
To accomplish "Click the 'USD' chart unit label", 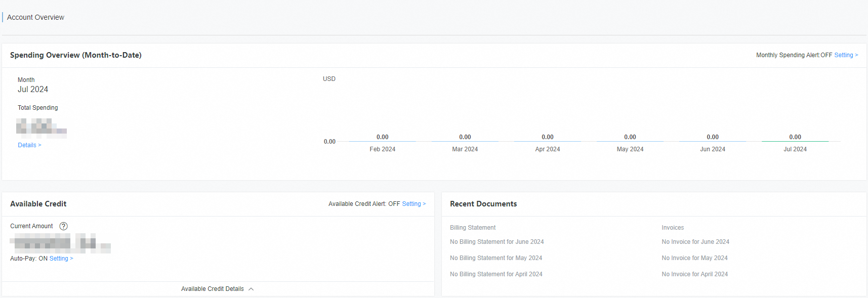I will pos(329,79).
